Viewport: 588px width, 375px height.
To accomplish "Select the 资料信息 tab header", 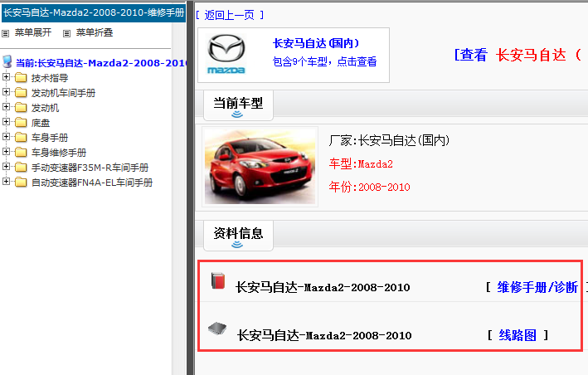I will [x=238, y=236].
